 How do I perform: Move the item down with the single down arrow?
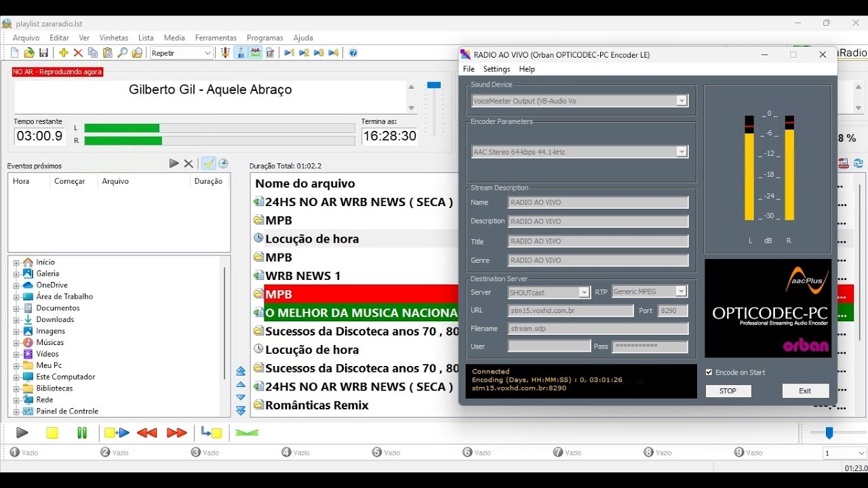point(241,397)
